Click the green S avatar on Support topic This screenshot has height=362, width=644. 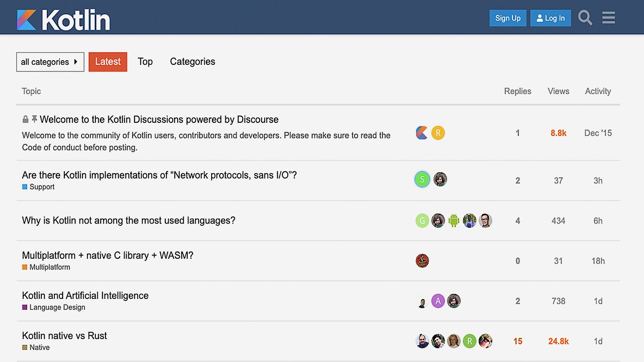(x=422, y=179)
